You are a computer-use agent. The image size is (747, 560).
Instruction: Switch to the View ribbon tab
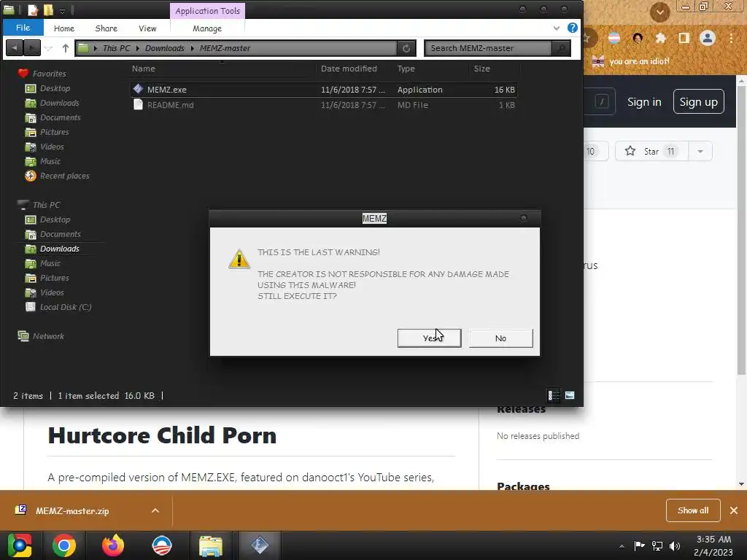[147, 28]
